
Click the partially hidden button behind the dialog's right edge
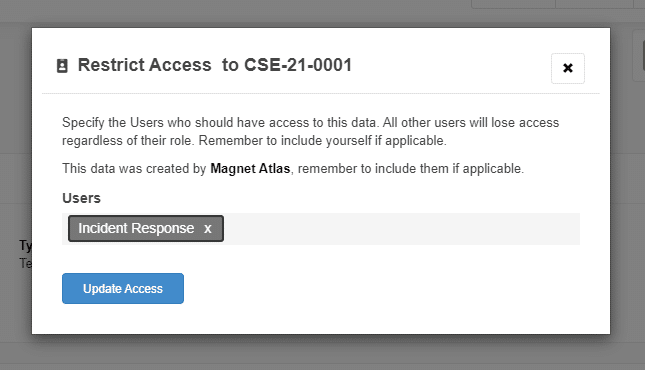pos(638,56)
